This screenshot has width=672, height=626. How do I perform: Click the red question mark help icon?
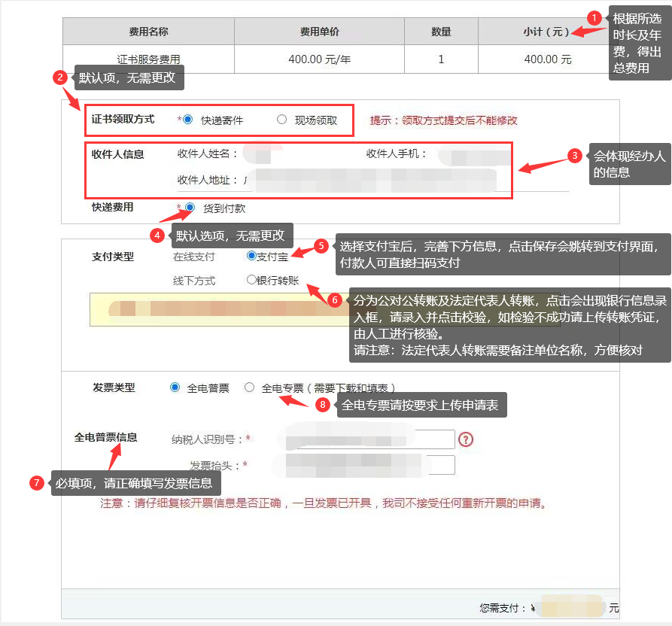pos(466,439)
